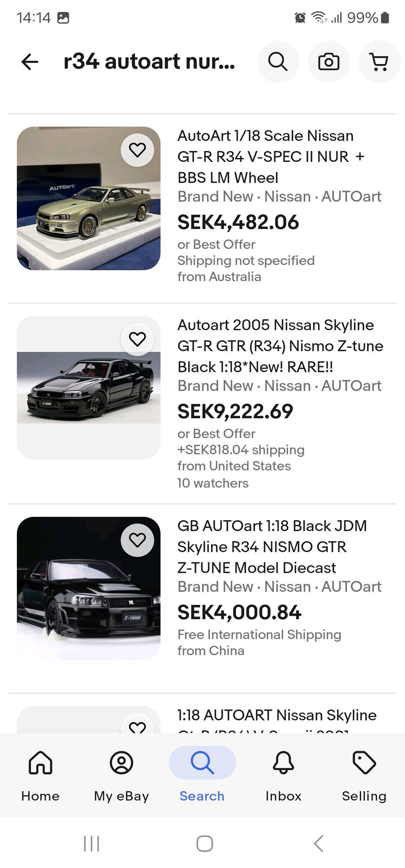The width and height of the screenshot is (405, 868).
Task: Tap the search query text field
Action: 149,62
